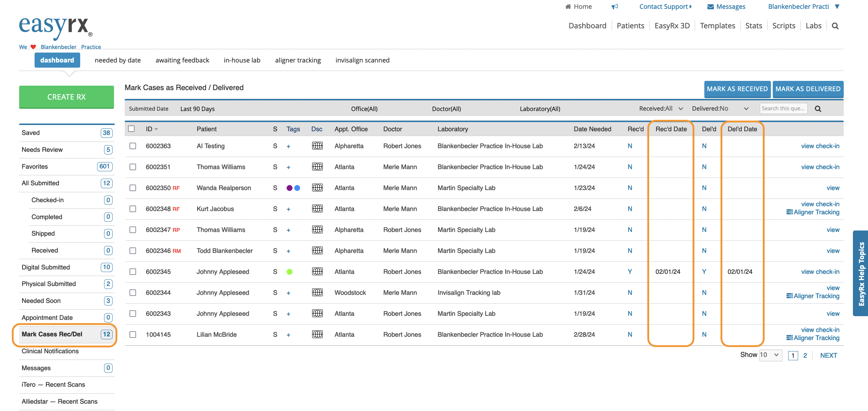Click the green tag dot for case 6002345
Image resolution: width=868 pixels, height=411 pixels.
pyautogui.click(x=289, y=272)
